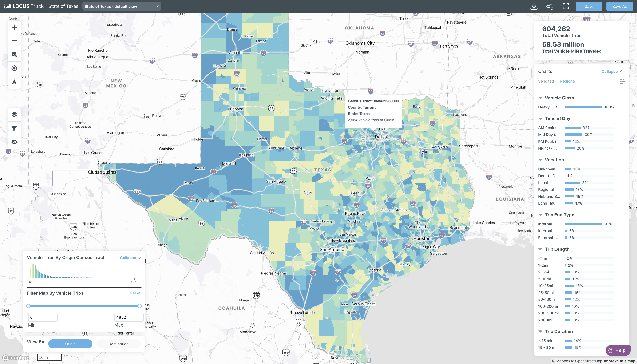637x364 pixels.
Task: Collapse the Charts panel
Action: [612, 71]
